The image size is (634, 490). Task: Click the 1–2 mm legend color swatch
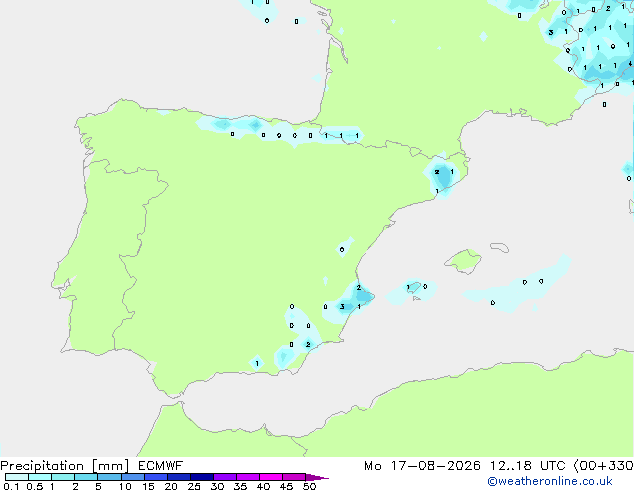click(63, 477)
